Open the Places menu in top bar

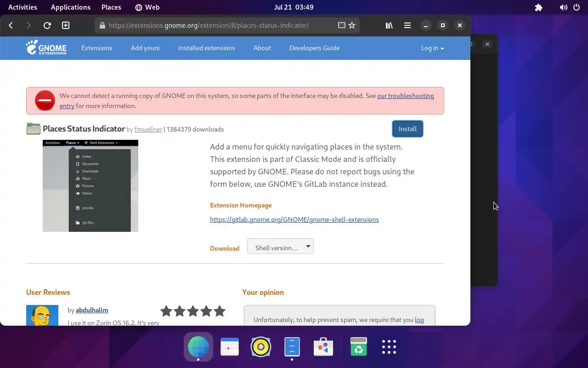[x=111, y=7]
